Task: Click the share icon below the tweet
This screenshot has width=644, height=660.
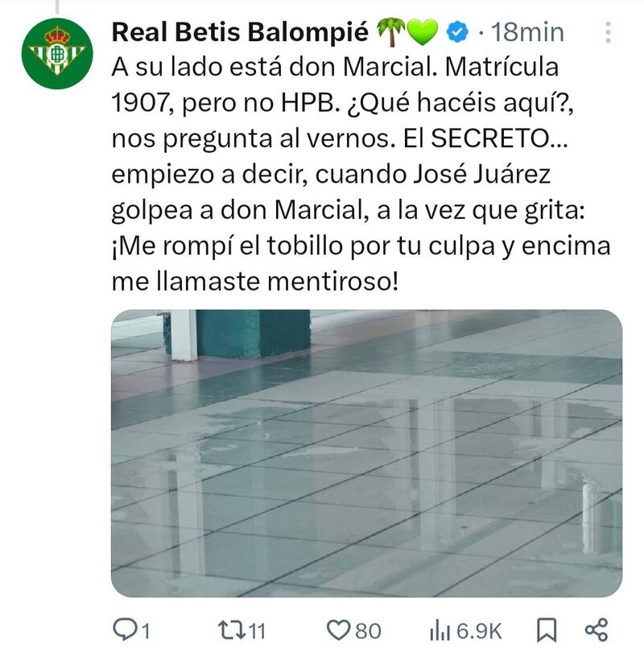Action: 596,630
